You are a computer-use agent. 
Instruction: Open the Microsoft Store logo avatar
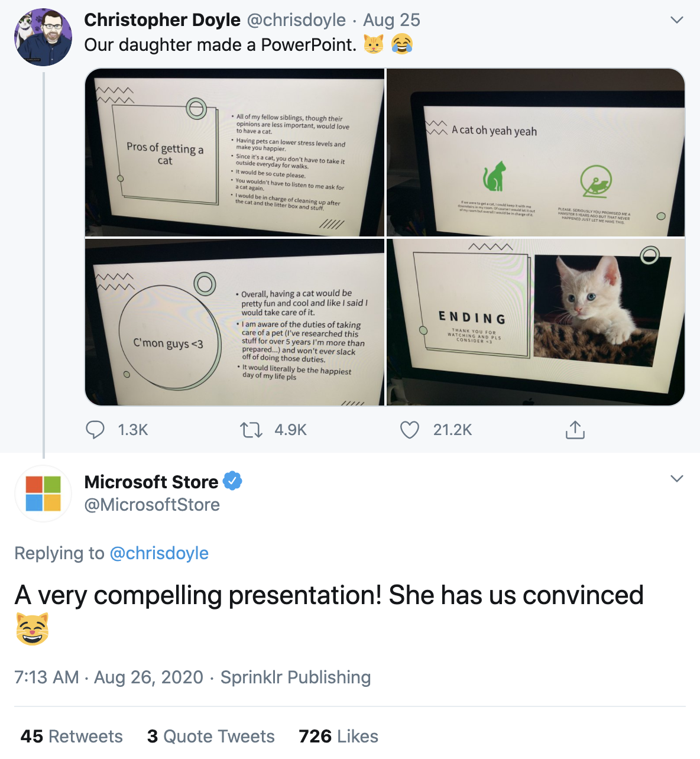43,494
